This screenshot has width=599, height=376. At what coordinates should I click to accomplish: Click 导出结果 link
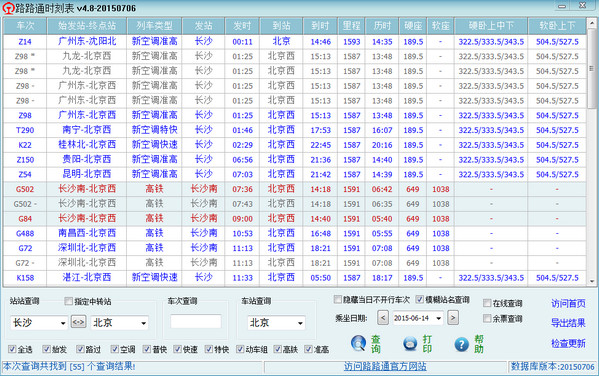coord(568,323)
